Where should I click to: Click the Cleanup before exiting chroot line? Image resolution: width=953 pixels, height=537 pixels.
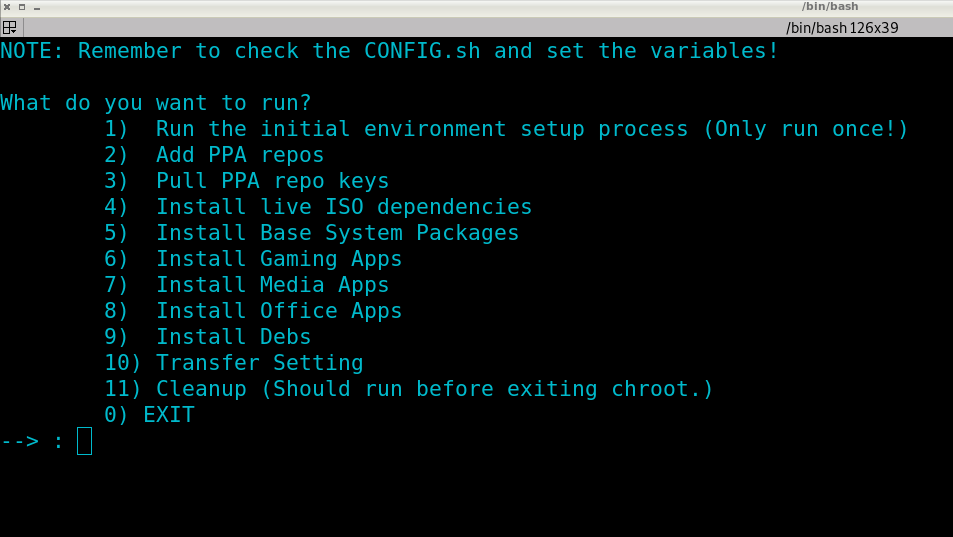pos(408,389)
